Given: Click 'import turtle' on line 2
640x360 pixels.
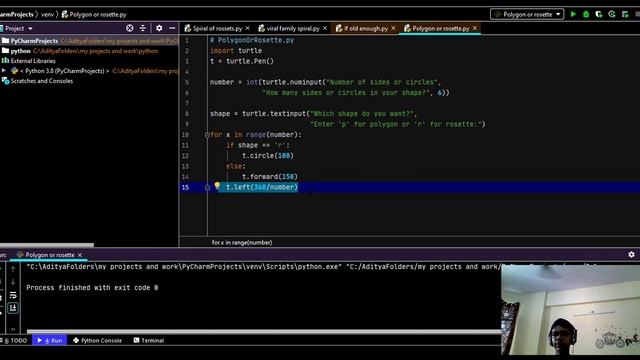Looking at the screenshot, I should (236, 51).
